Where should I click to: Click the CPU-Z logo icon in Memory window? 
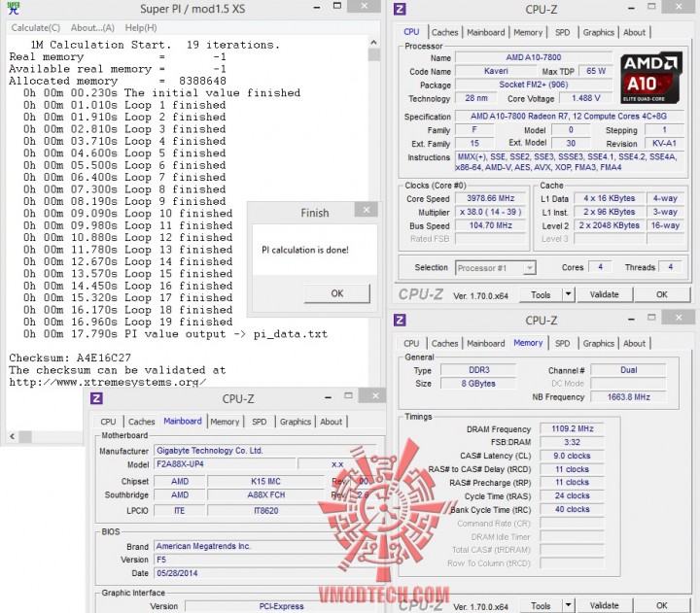point(400,320)
